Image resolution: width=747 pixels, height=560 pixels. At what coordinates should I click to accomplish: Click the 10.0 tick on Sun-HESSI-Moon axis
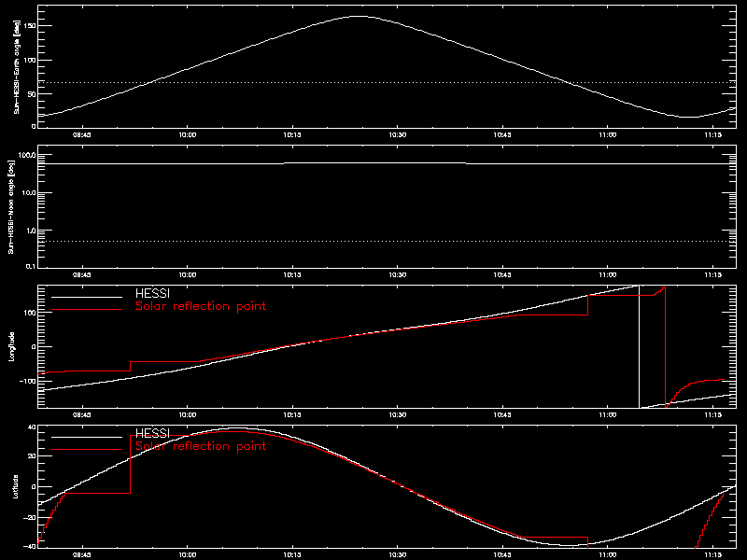pos(29,193)
